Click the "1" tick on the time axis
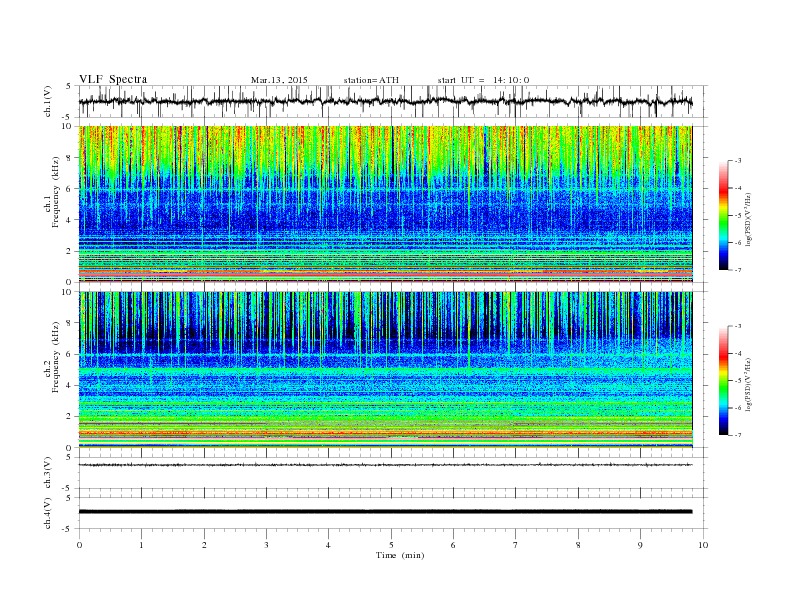Viewport: 792px width, 612px height. click(x=141, y=545)
